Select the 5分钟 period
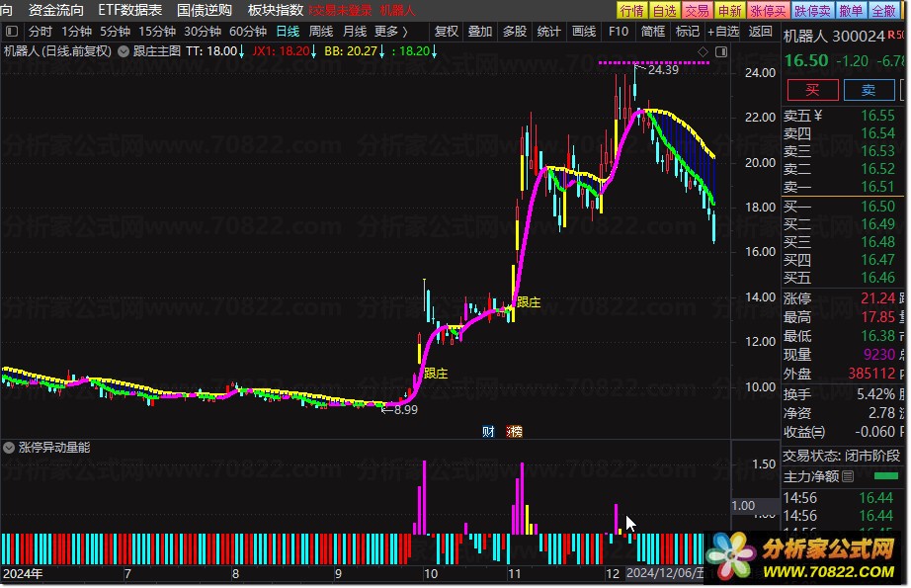This screenshot has width=911, height=588. 115,32
